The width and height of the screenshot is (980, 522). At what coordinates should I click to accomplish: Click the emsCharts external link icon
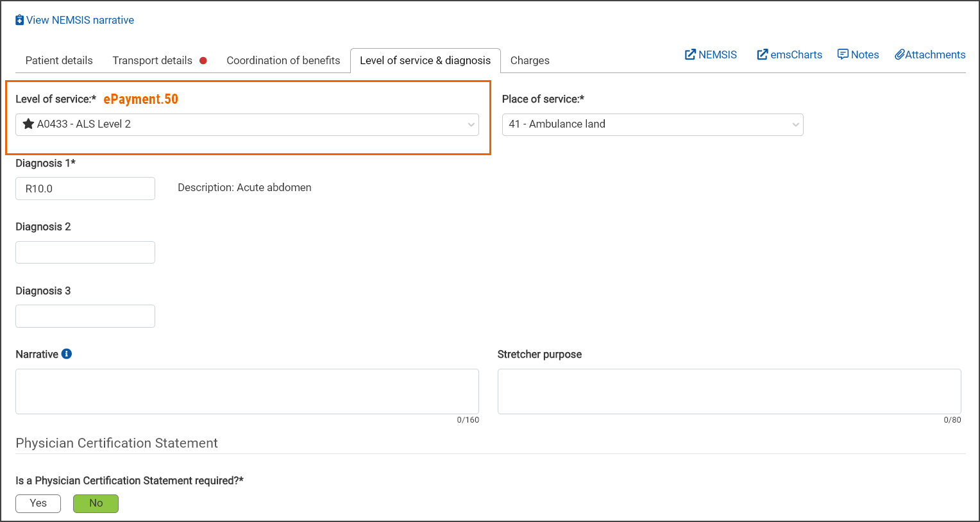point(762,55)
